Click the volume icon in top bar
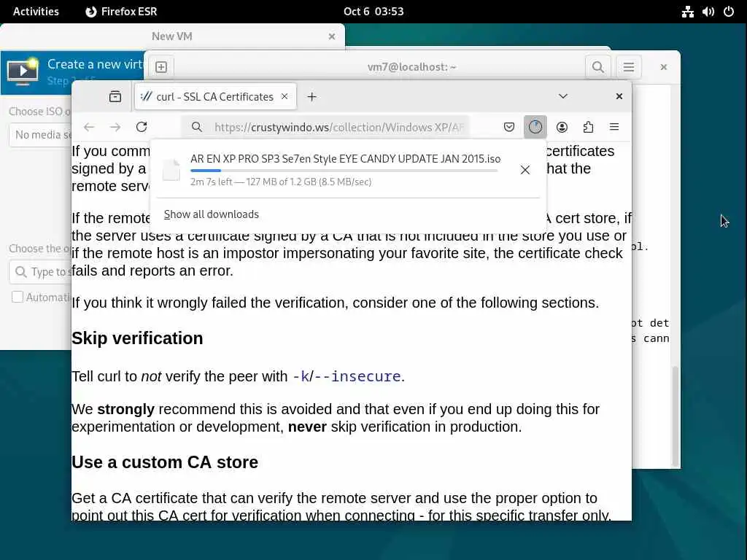 (x=708, y=12)
